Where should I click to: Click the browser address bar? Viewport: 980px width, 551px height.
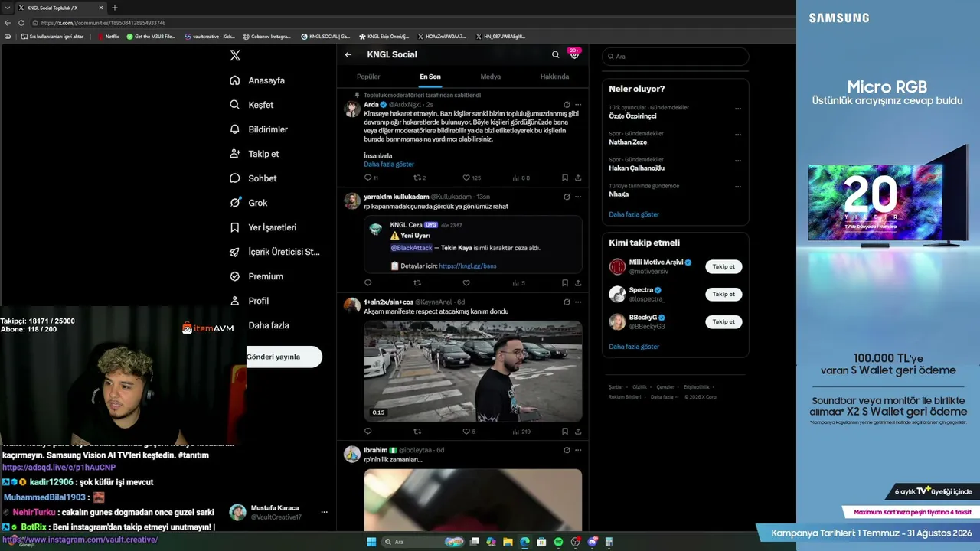click(413, 23)
